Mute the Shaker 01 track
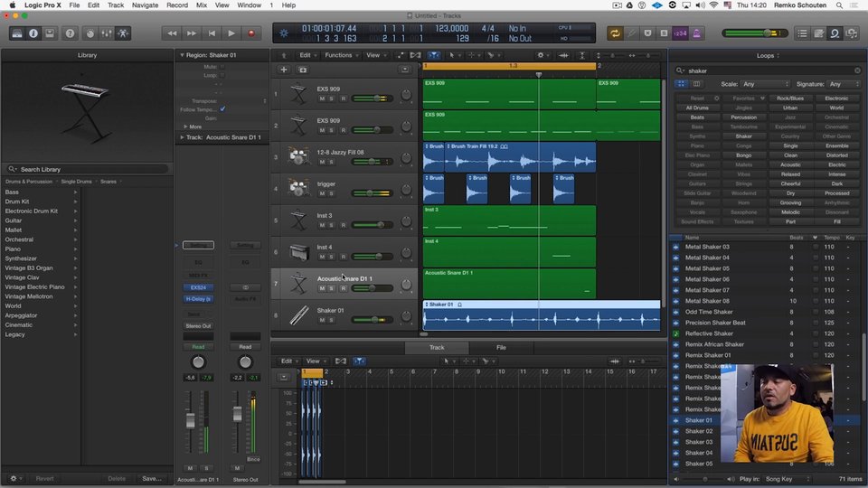 coord(322,320)
